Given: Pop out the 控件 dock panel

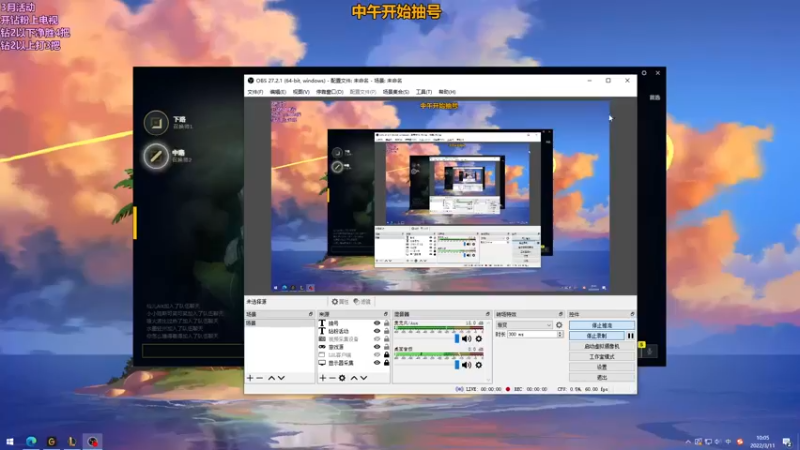Looking at the screenshot, I should pyautogui.click(x=632, y=314).
